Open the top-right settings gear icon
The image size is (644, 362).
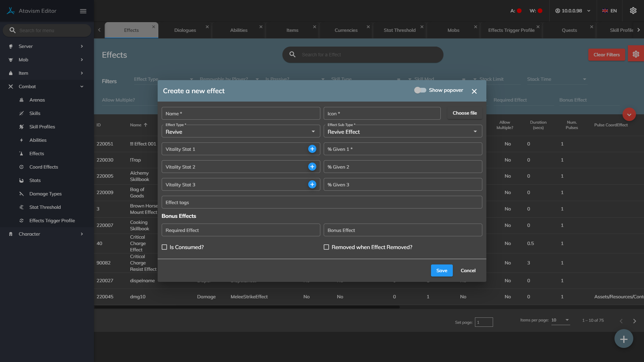tap(633, 11)
